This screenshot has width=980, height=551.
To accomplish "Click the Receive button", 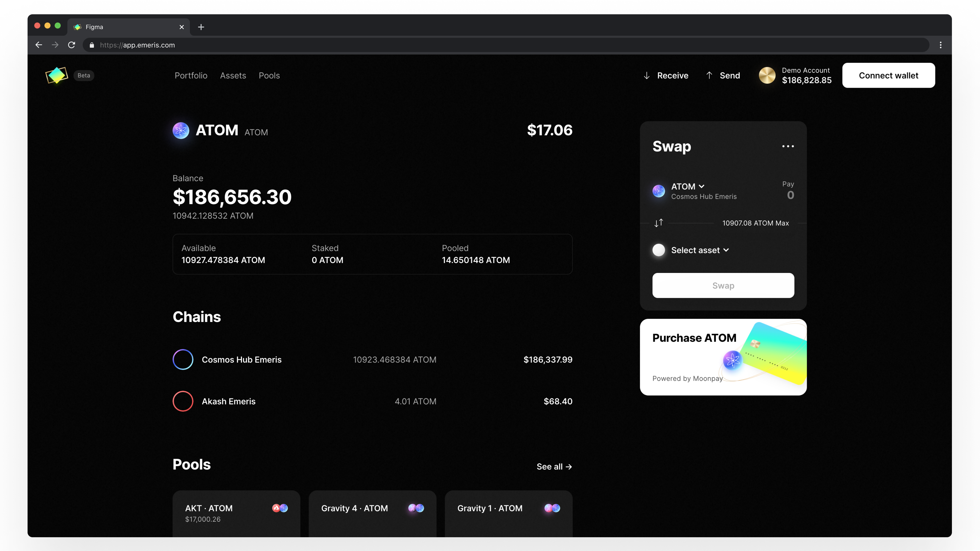I will point(666,75).
